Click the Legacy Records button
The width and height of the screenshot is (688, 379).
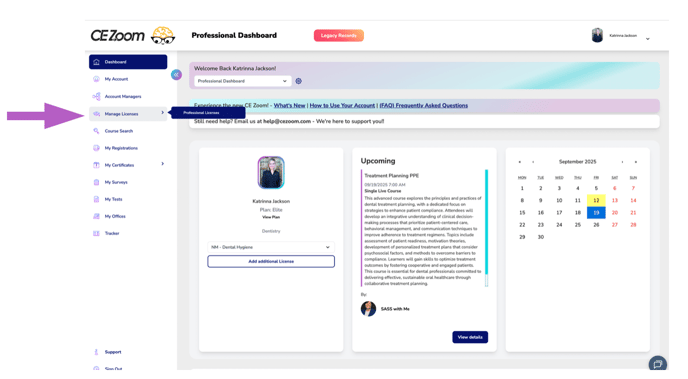338,36
